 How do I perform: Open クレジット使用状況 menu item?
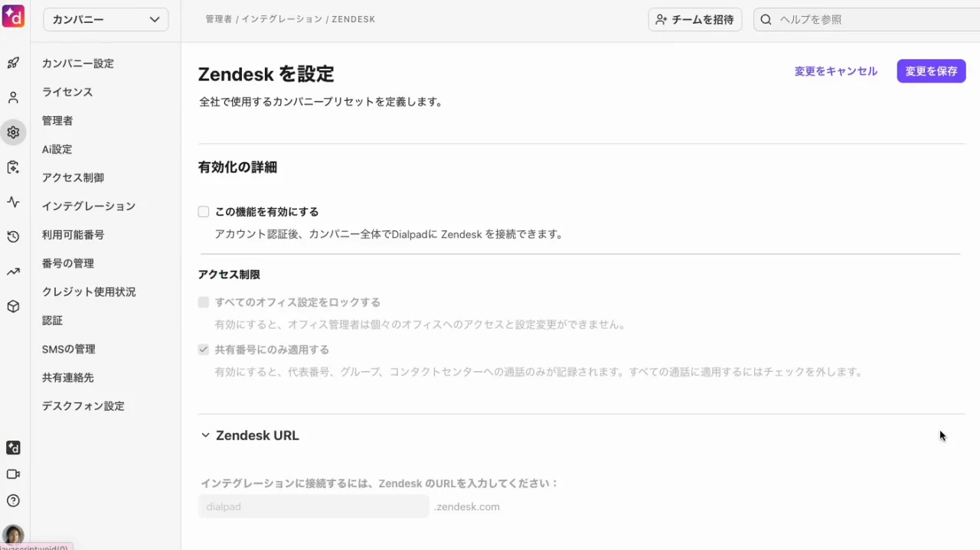point(89,292)
